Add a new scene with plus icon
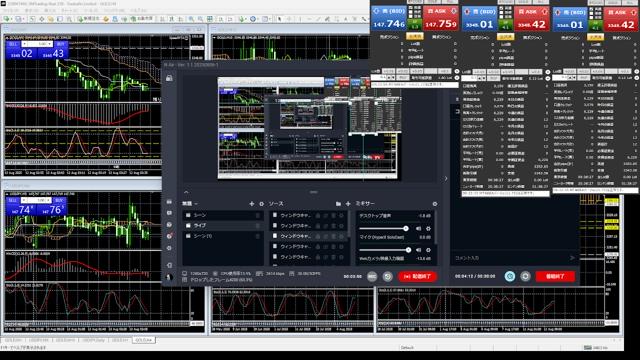 tap(251, 204)
